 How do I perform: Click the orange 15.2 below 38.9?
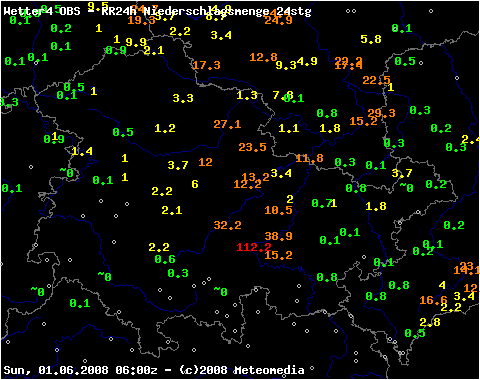278,255
